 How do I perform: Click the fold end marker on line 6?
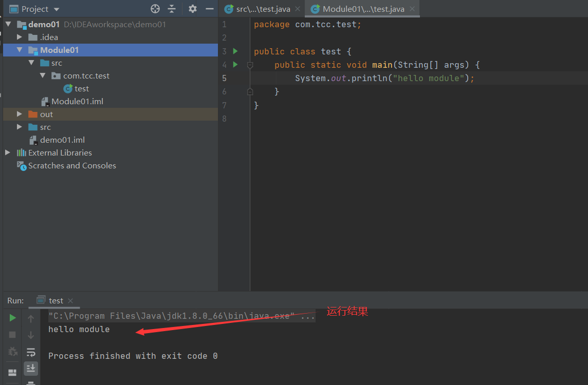click(250, 92)
